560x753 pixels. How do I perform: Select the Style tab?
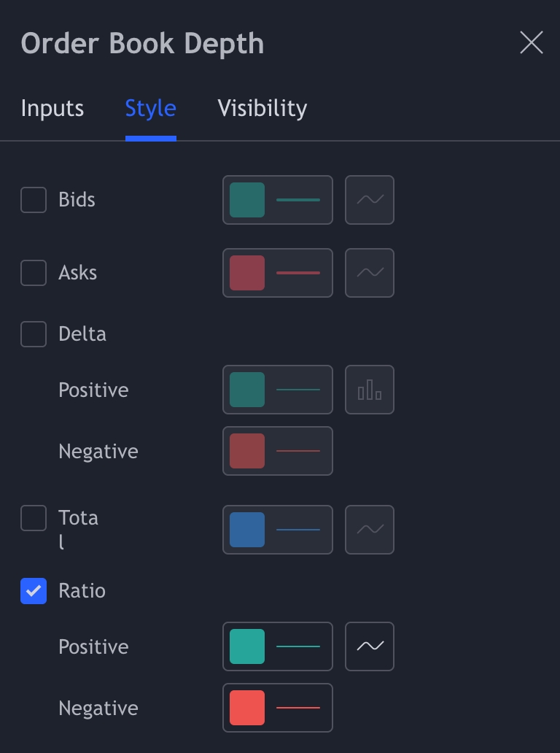pos(151,109)
